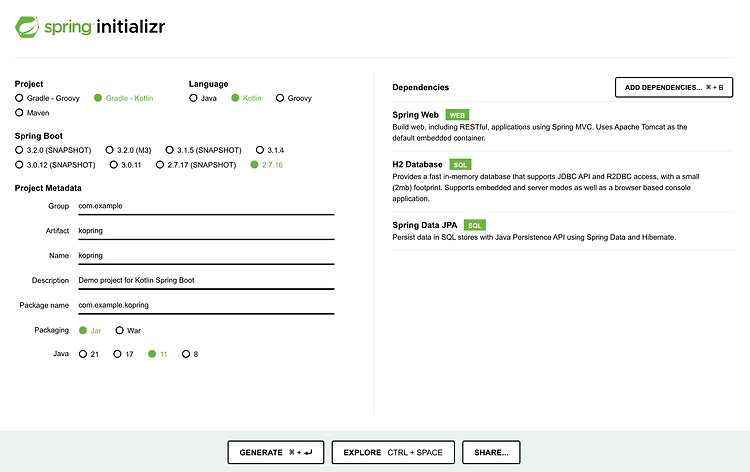Choose Spring Boot version 2.7.16
This screenshot has height=472, width=750.
click(266, 165)
